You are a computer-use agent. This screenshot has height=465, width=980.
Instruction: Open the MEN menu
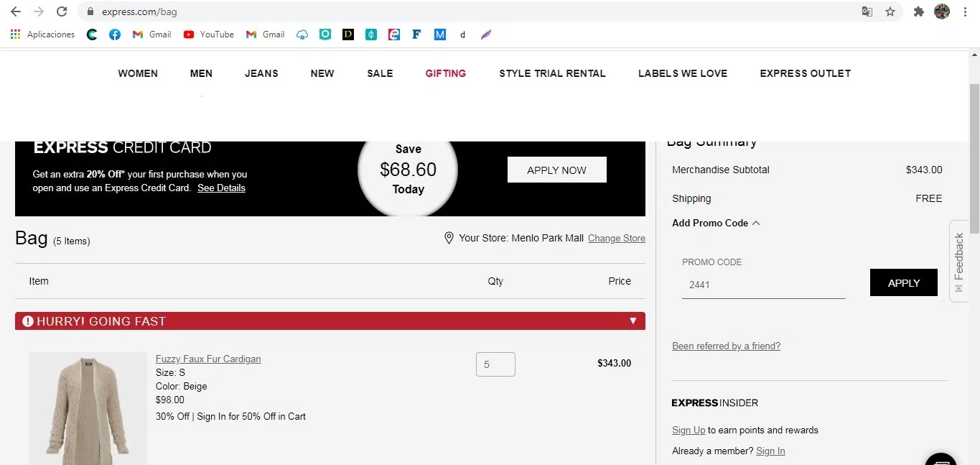coord(201,73)
